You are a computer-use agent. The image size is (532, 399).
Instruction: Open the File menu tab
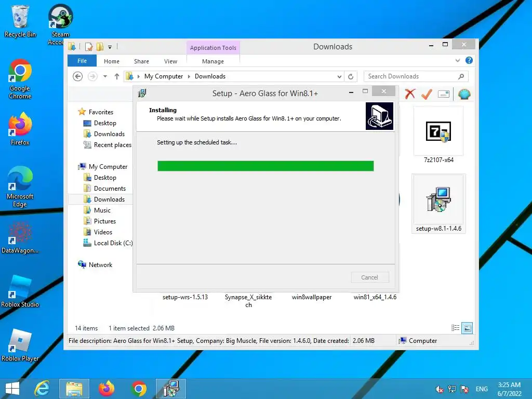point(82,61)
